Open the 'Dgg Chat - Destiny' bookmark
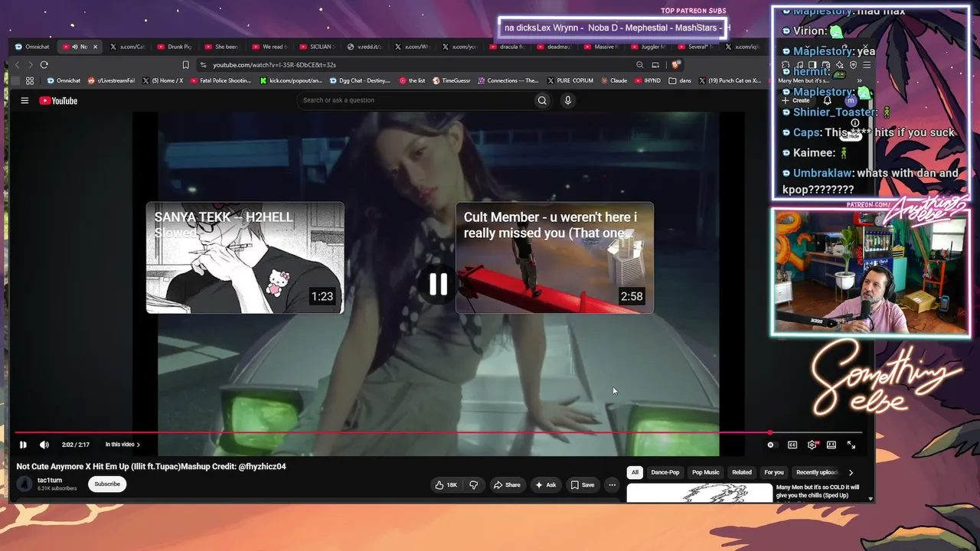This screenshot has width=980, height=551. click(361, 80)
